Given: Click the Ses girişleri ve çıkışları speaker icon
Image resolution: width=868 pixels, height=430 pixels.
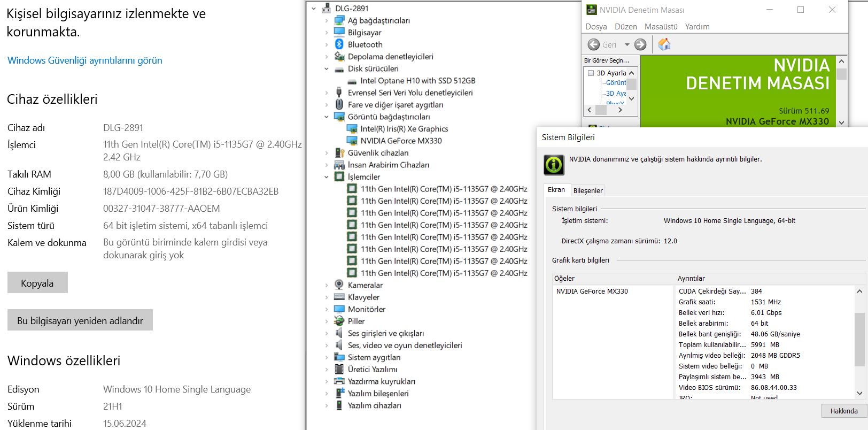Looking at the screenshot, I should pos(339,333).
